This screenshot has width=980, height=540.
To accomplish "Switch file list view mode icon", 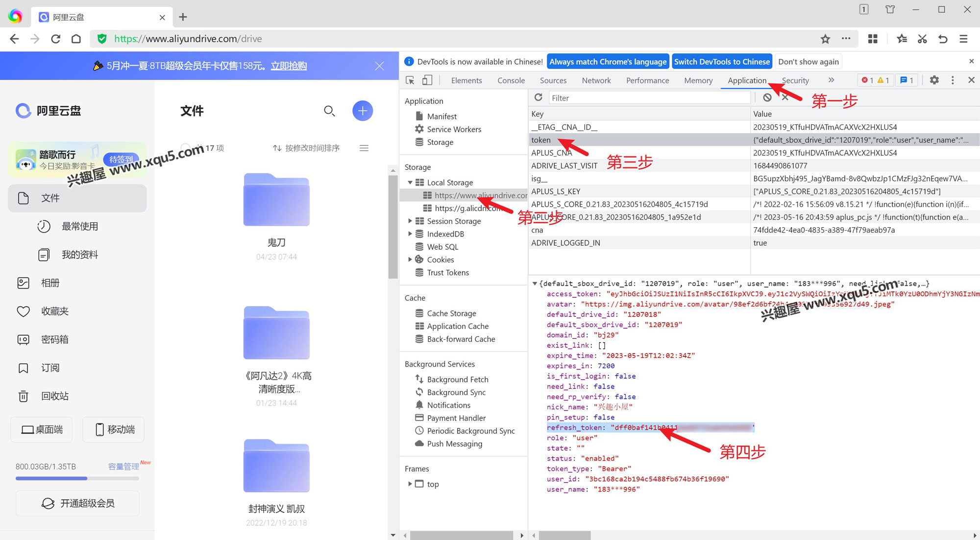I will [364, 148].
